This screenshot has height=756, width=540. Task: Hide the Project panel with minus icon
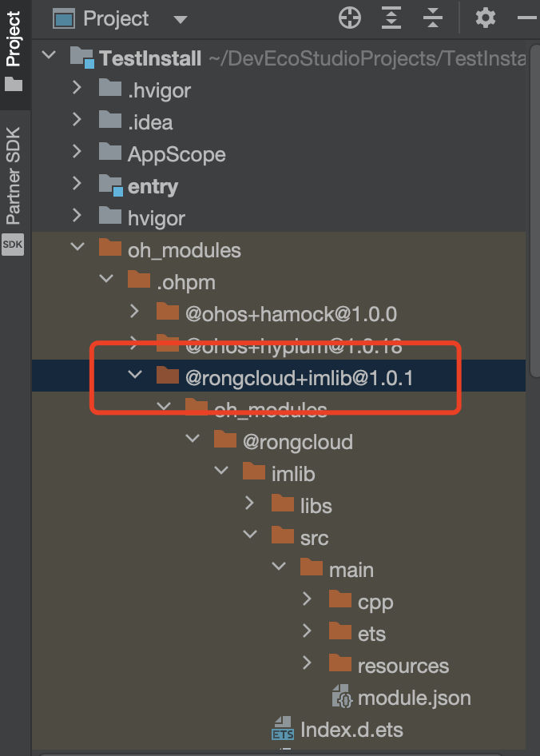(528, 18)
